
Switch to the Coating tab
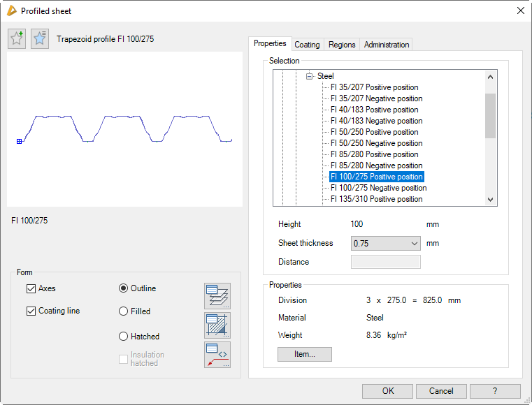pyautogui.click(x=307, y=45)
